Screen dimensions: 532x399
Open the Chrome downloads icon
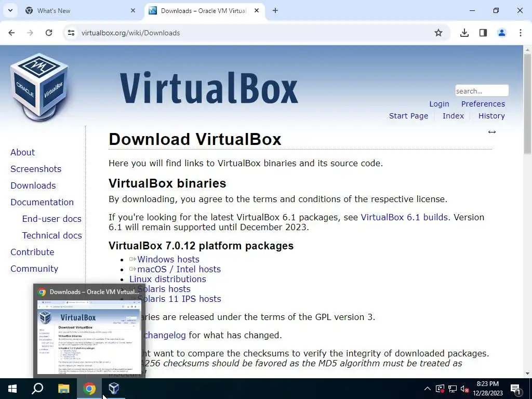(464, 33)
